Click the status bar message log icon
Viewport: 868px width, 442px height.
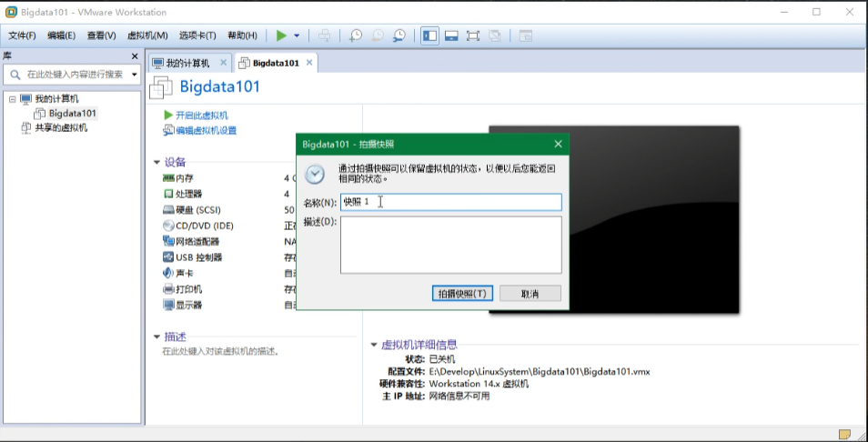click(x=844, y=434)
